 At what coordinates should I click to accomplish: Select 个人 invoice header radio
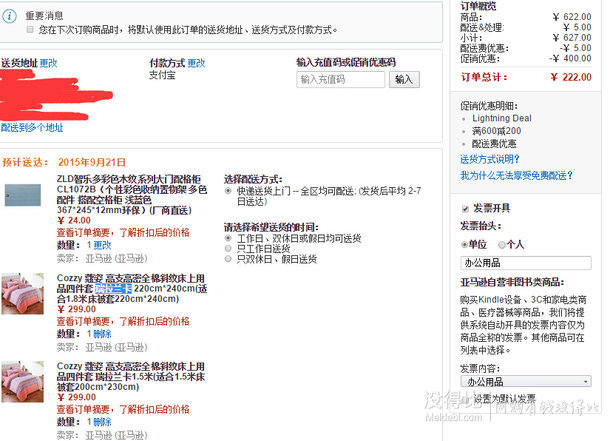pos(502,245)
